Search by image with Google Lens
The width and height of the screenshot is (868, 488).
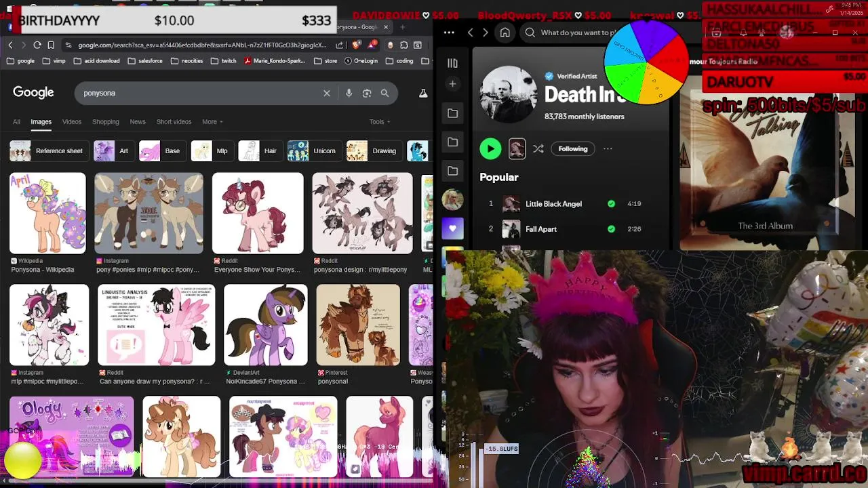coord(367,93)
